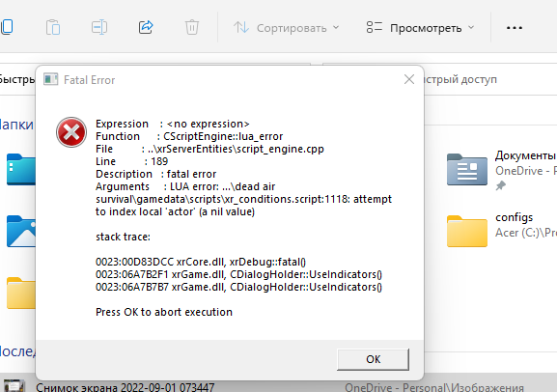
Task: Click the Папки section header
Action: pos(16,125)
